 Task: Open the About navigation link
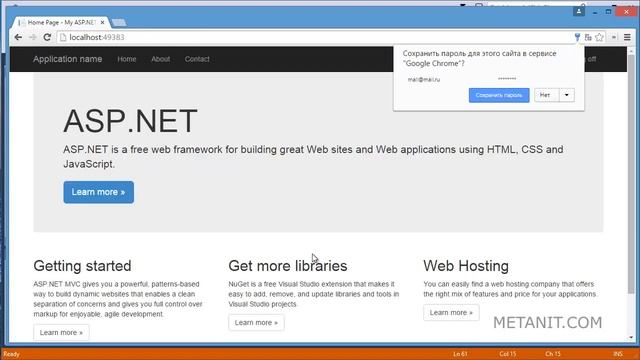pos(160,59)
